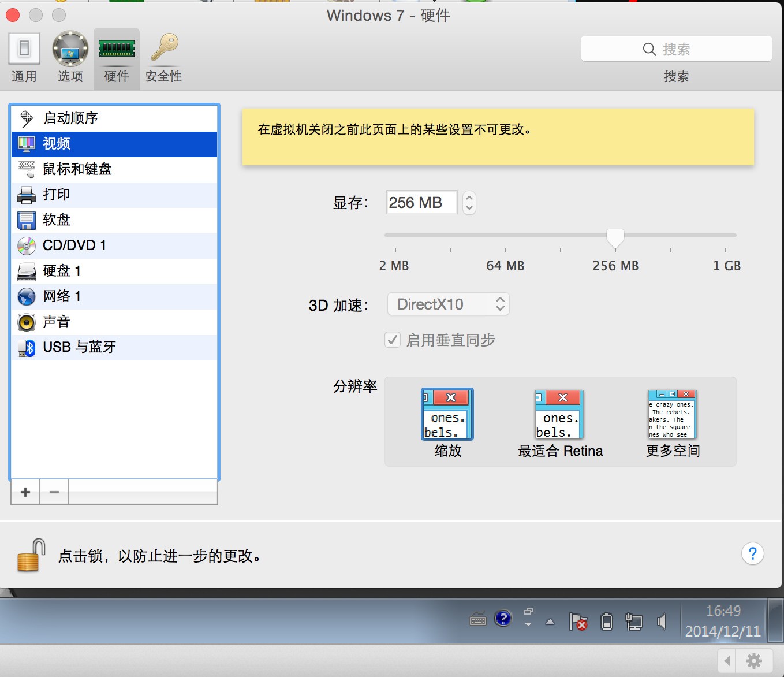Viewport: 784px width, 677px height.
Task: Click the gear icon at bottom right
Action: 754,660
